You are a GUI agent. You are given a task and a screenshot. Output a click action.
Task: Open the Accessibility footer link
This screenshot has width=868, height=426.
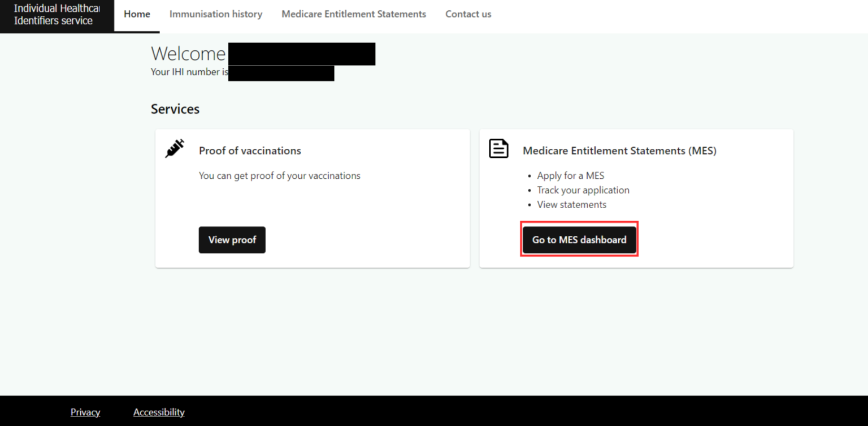tap(159, 412)
